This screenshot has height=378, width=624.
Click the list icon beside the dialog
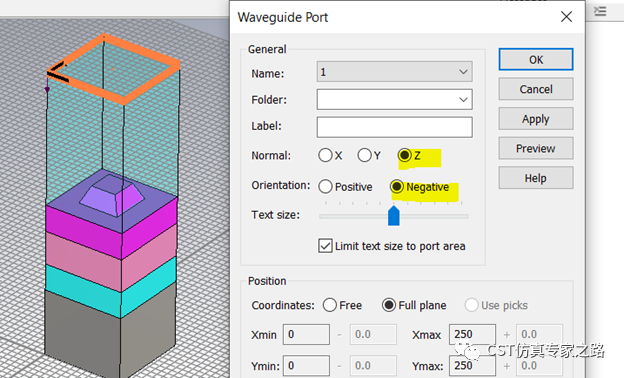coord(600,11)
